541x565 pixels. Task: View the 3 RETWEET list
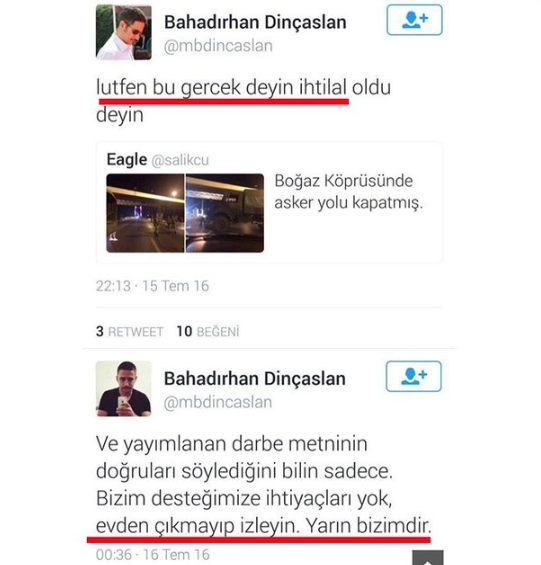pyautogui.click(x=129, y=332)
